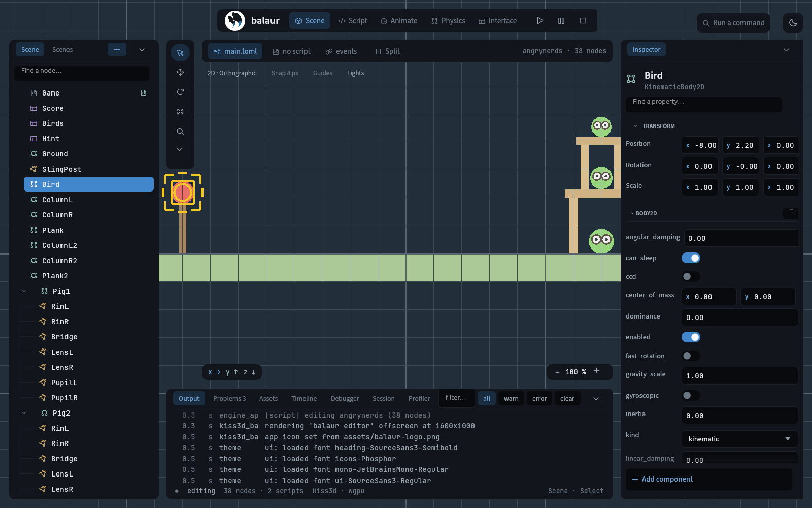Pause the running scene
812x508 pixels.
click(561, 21)
